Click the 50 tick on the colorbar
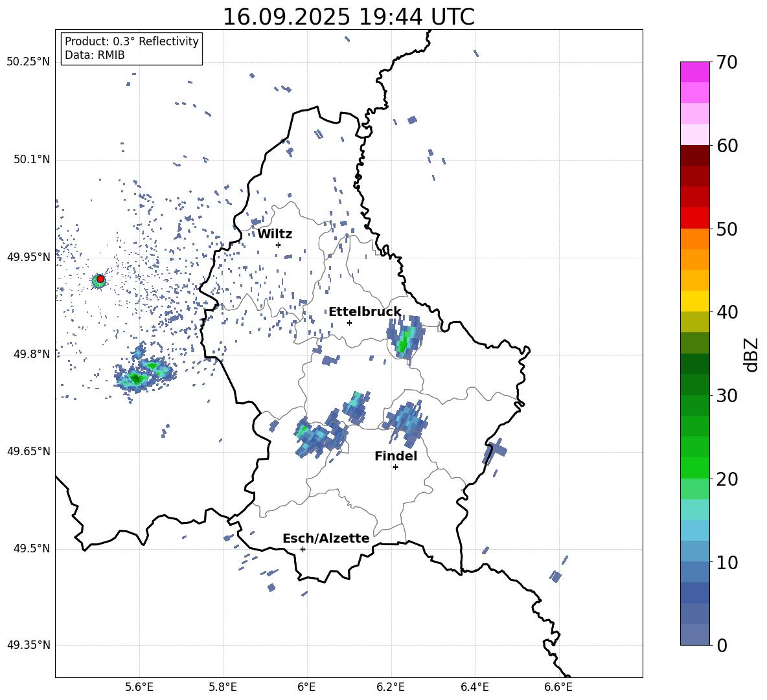This screenshot has width=767, height=700. pyautogui.click(x=727, y=229)
